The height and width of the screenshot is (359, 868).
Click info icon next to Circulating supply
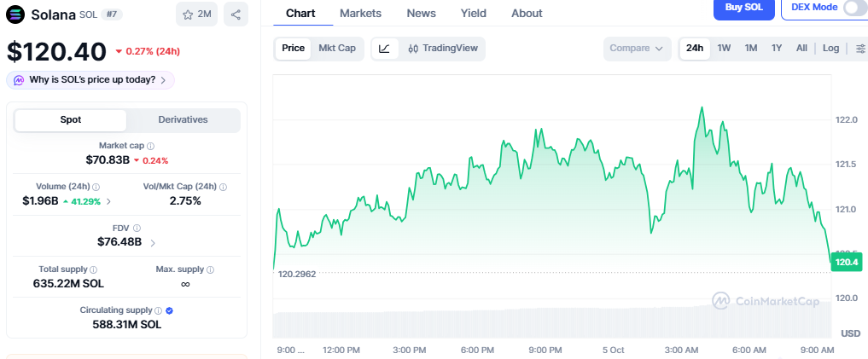tap(158, 311)
